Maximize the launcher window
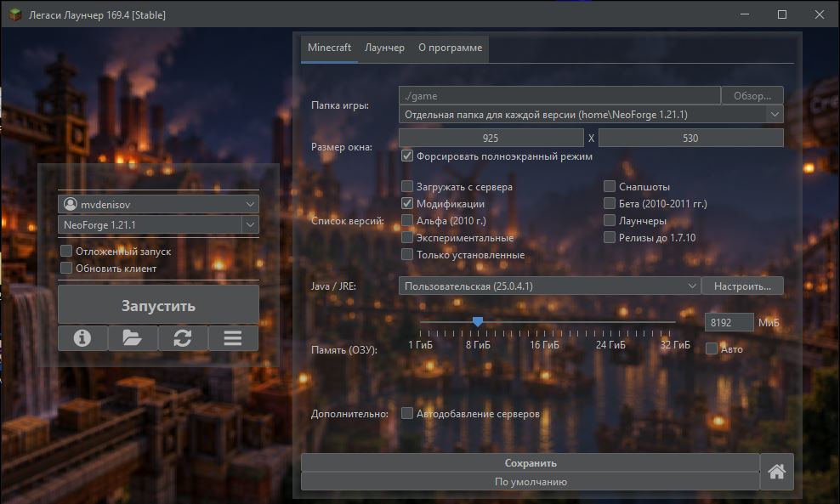Viewport: 840px width, 504px height. coord(782,14)
